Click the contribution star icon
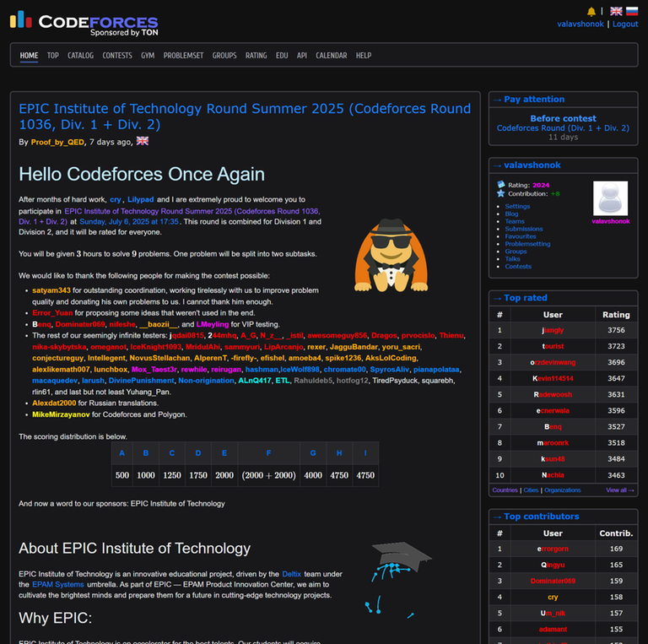Image resolution: width=648 pixels, height=644 pixels. [500, 193]
